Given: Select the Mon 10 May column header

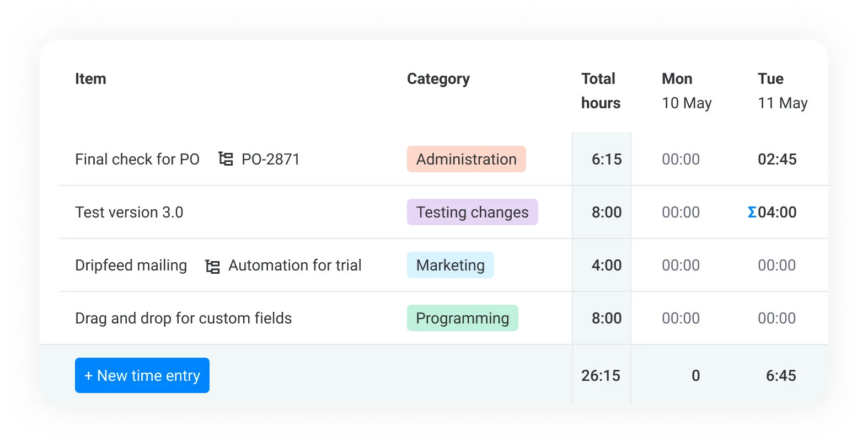Looking at the screenshot, I should (x=687, y=91).
